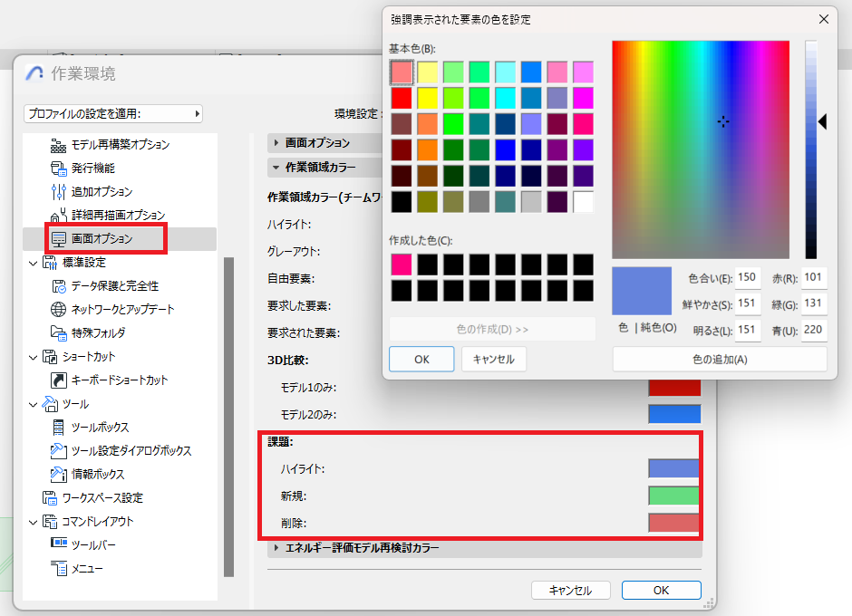This screenshot has width=852, height=616.
Task: Click the 標準設定 group icon
Action: [50, 263]
